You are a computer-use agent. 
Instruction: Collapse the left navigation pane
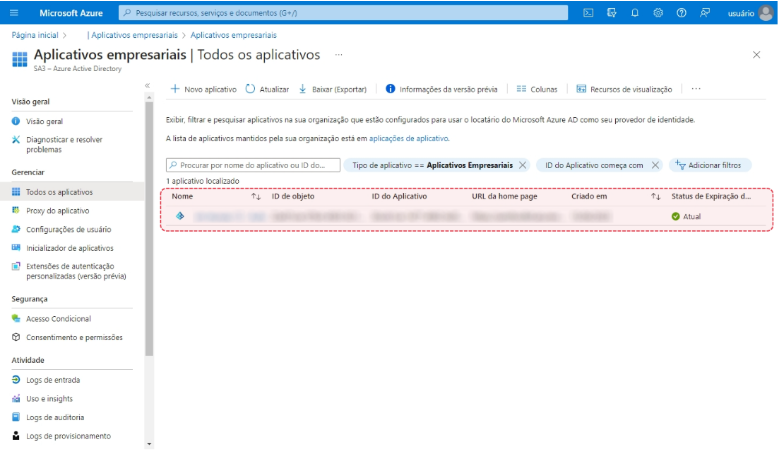[148, 85]
